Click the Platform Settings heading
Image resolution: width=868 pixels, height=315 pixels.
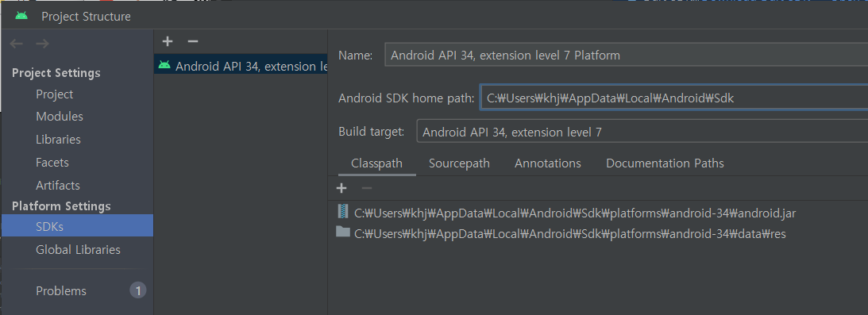click(61, 206)
